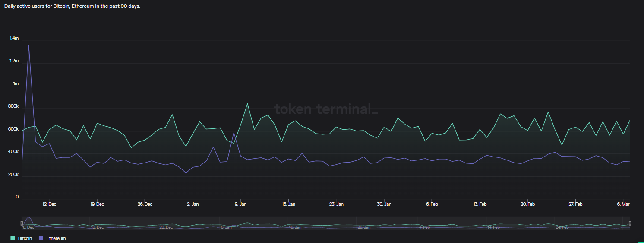This screenshot has width=644, height=243.
Task: Toggle the Bitcoin series via legend label
Action: tap(25, 238)
